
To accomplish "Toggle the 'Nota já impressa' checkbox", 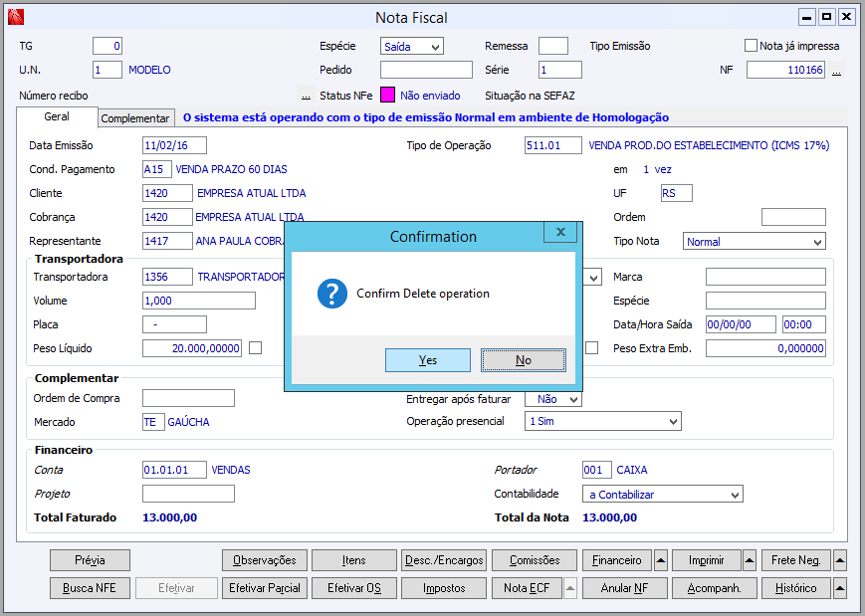I will pos(752,46).
